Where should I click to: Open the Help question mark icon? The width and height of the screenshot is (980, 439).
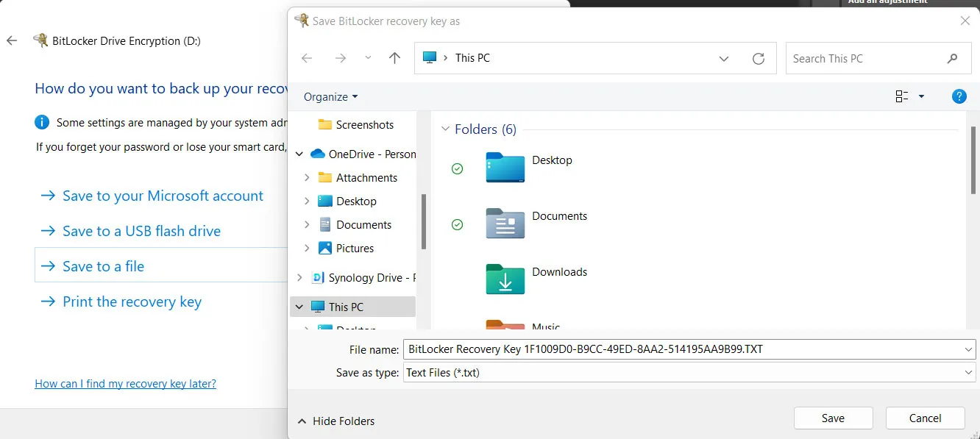tap(959, 96)
